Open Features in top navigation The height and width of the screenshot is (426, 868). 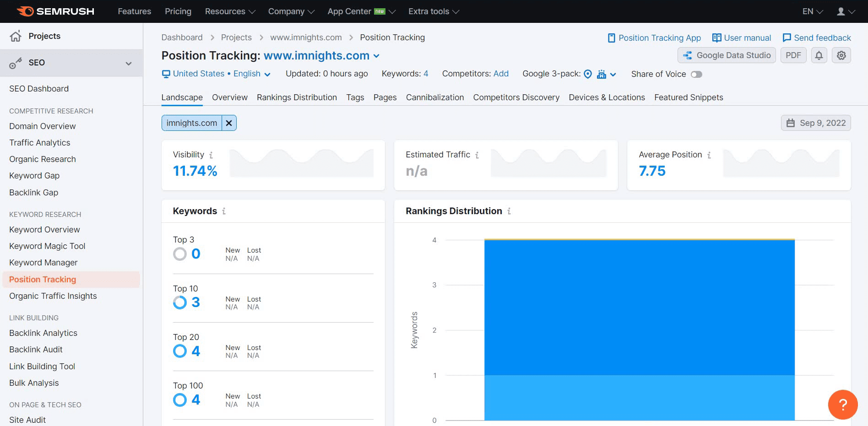pos(134,11)
